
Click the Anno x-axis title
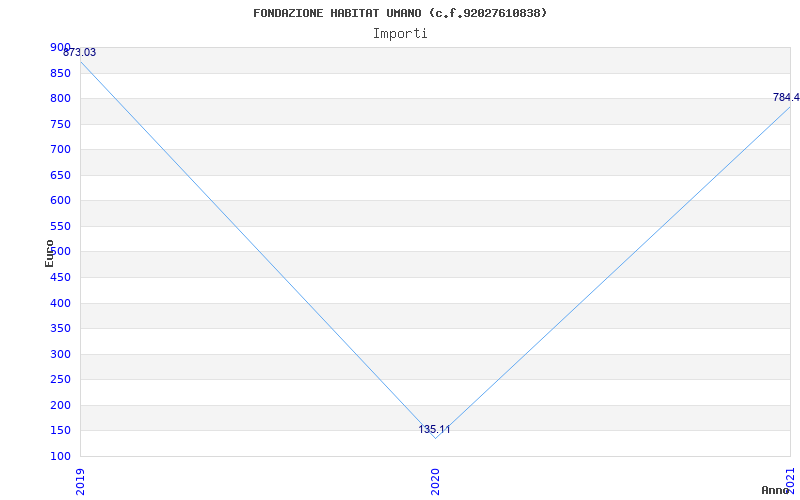tap(776, 490)
